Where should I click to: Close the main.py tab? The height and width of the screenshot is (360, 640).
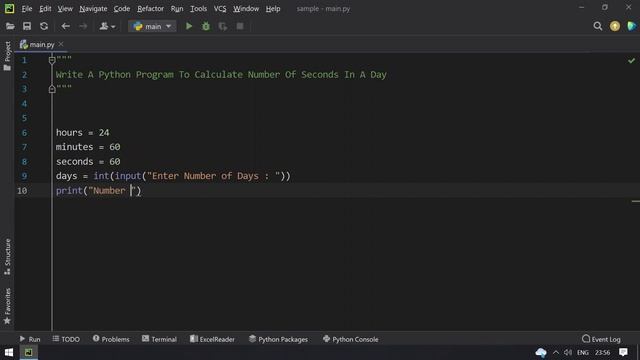tap(61, 44)
